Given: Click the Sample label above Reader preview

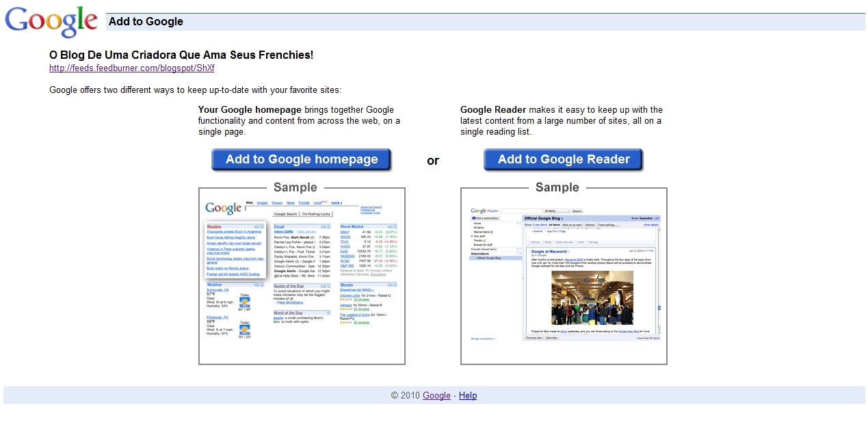Looking at the screenshot, I should coord(557,187).
